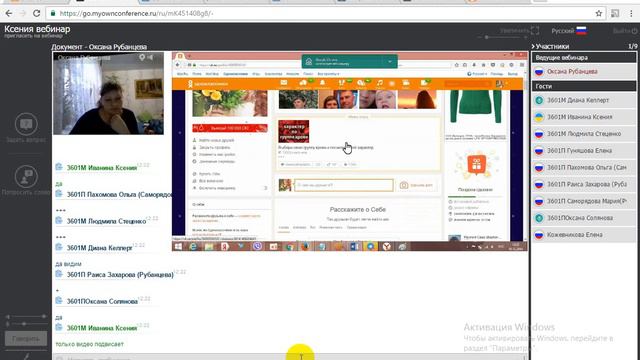The height and width of the screenshot is (360, 640).
Task: Expand the green notification banner chevron
Action: [x=390, y=62]
